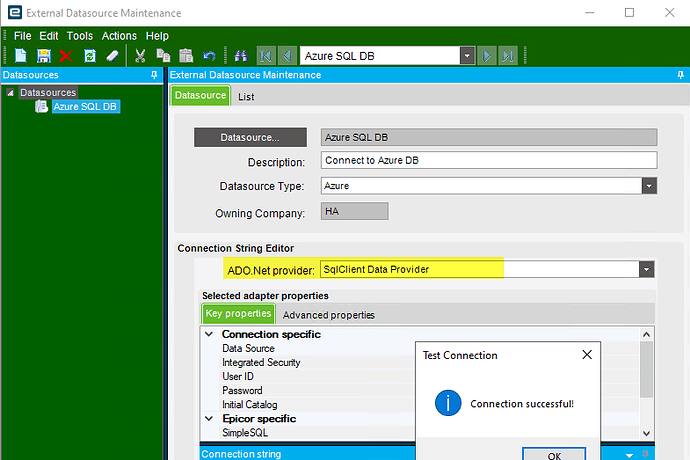Click the Epicor app logo in title bar
The width and height of the screenshot is (690, 460).
coord(15,13)
